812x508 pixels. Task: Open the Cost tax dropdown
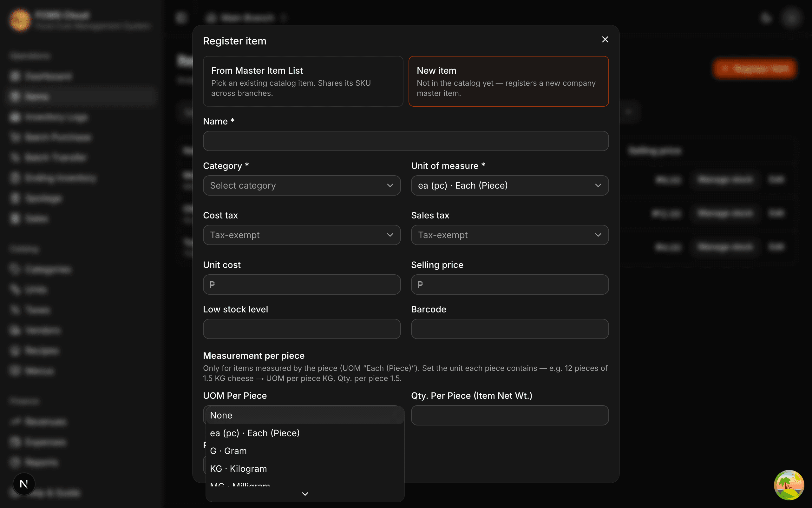(x=302, y=235)
